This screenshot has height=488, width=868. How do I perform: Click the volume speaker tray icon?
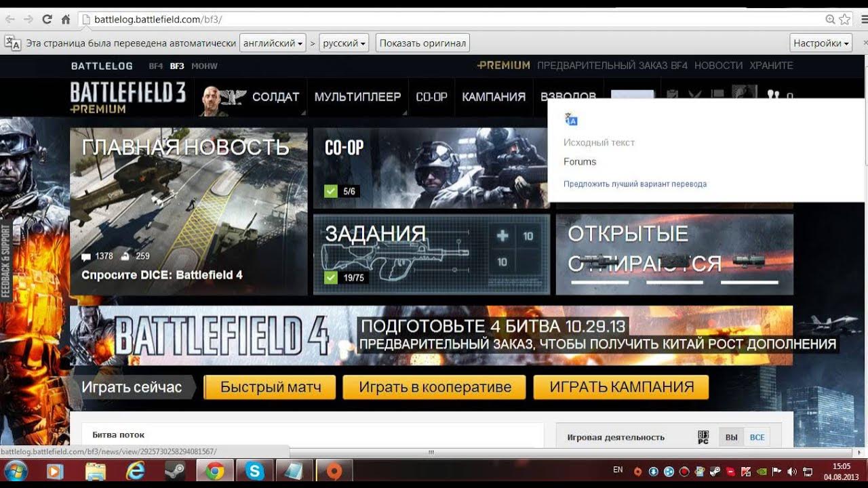792,471
